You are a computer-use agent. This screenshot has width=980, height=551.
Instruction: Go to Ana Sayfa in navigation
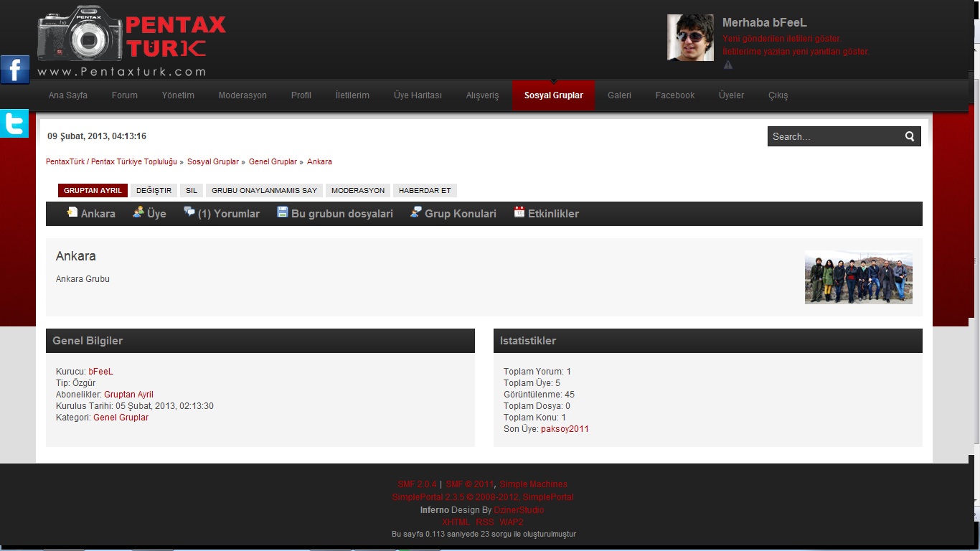pyautogui.click(x=68, y=95)
